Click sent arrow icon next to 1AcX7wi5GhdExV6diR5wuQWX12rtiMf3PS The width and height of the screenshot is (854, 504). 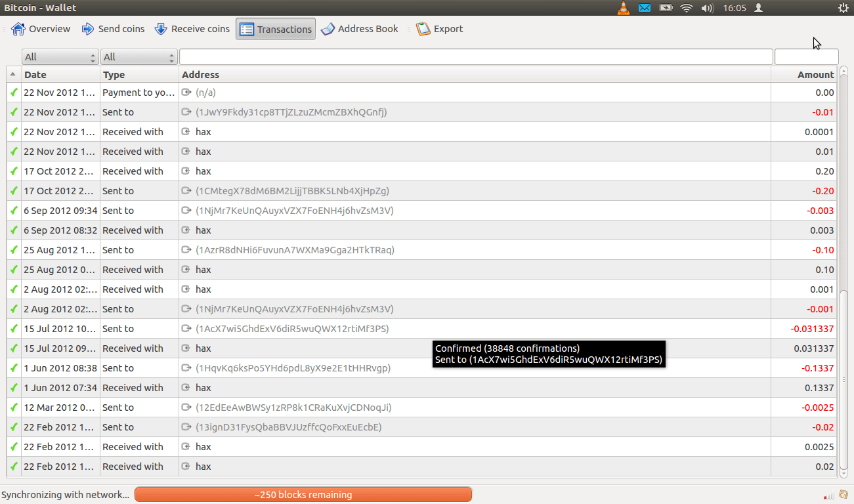pos(186,329)
